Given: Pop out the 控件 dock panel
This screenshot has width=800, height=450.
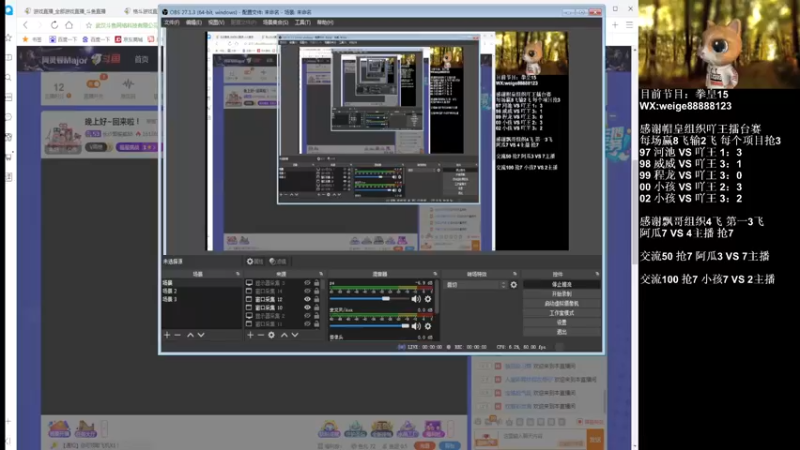Looking at the screenshot, I should pyautogui.click(x=597, y=274).
